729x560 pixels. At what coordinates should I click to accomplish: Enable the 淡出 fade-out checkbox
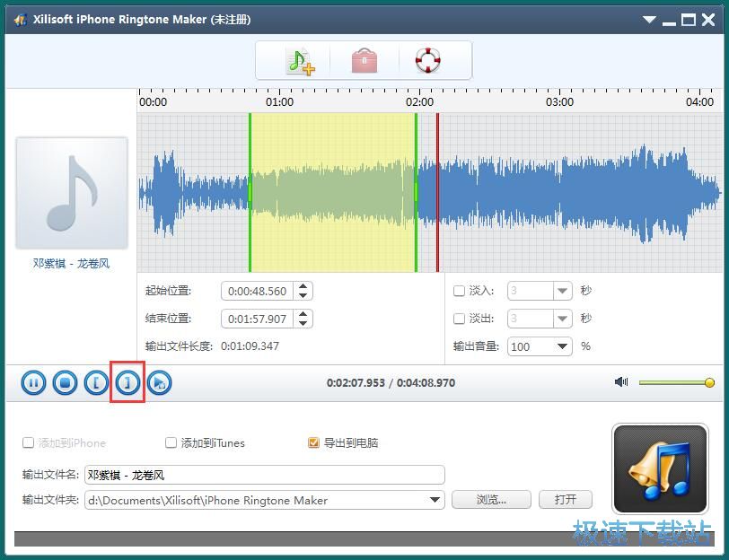459,319
